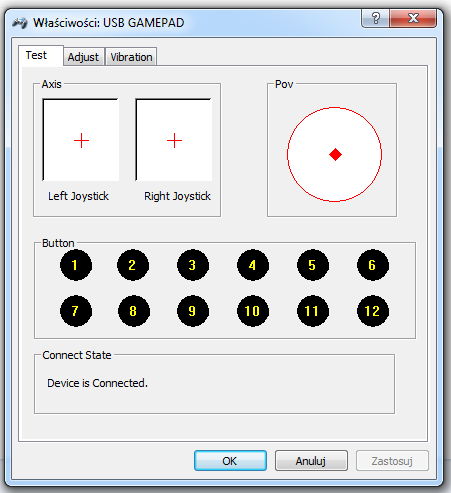The image size is (451, 493).
Task: Click button indicator number 9
Action: (193, 311)
